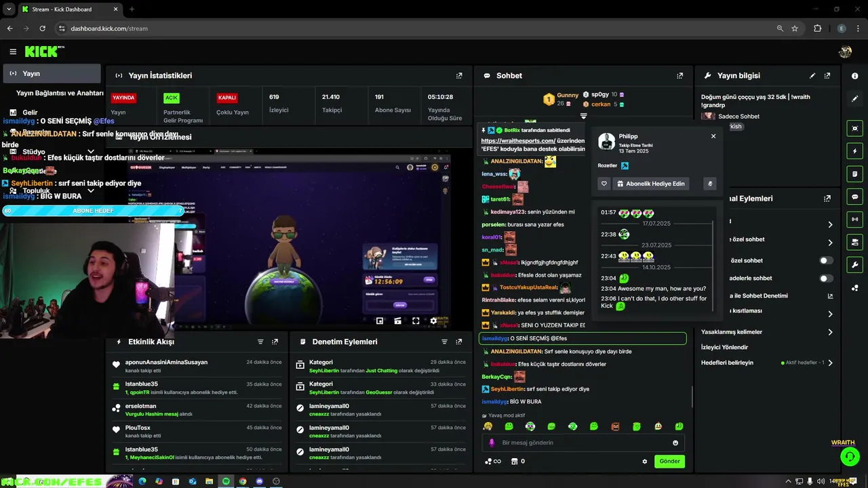Pop out the Denetim Eylemleri panel
The image size is (868, 488).
[459, 342]
